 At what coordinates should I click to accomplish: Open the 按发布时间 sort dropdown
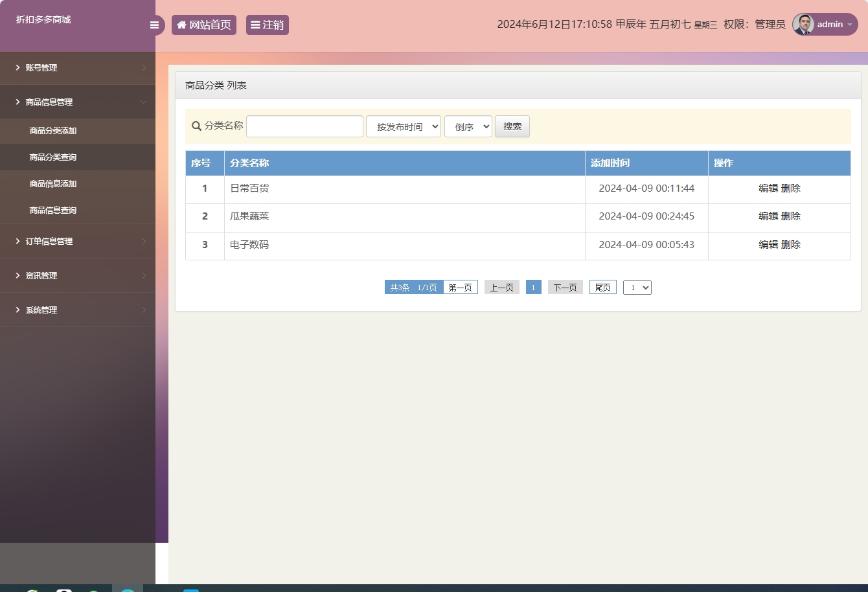[403, 126]
